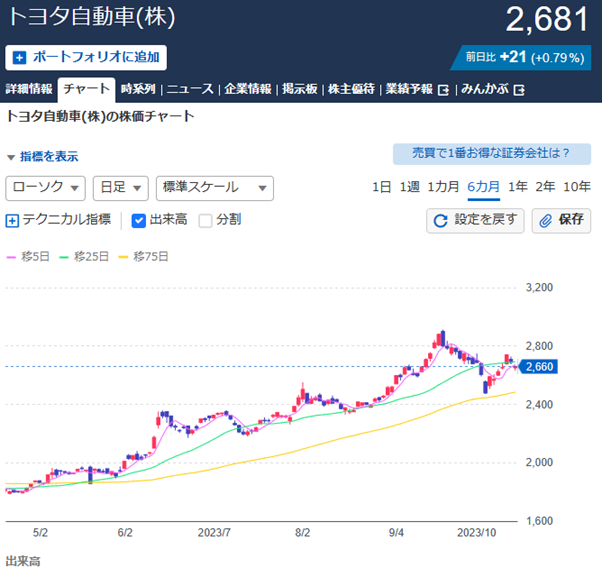Screen dimensions: 602x568
Task: Open the ニュース tab
Action: [190, 89]
